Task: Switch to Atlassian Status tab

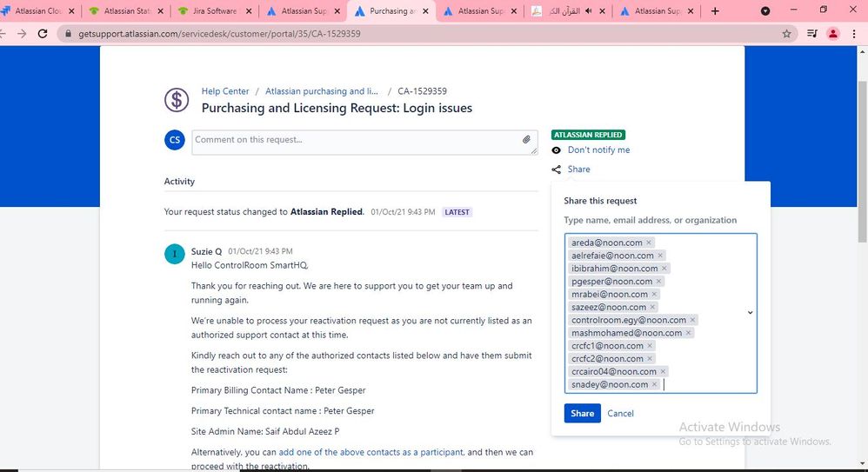Action: [x=124, y=11]
